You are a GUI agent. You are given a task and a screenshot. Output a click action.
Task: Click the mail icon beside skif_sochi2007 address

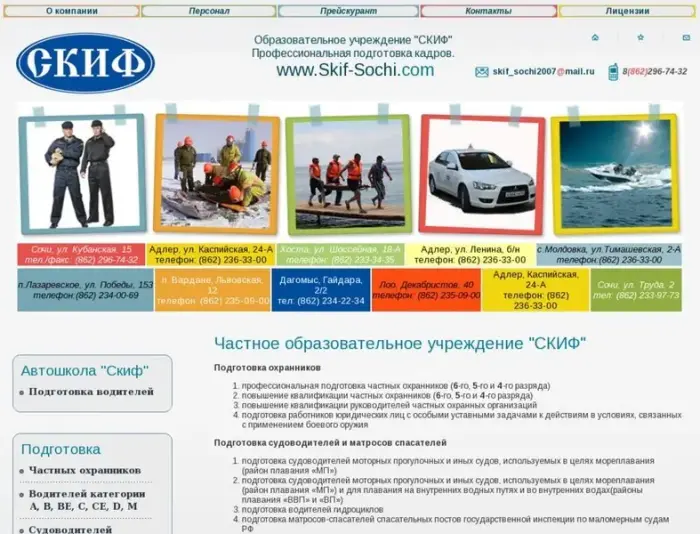(x=482, y=72)
